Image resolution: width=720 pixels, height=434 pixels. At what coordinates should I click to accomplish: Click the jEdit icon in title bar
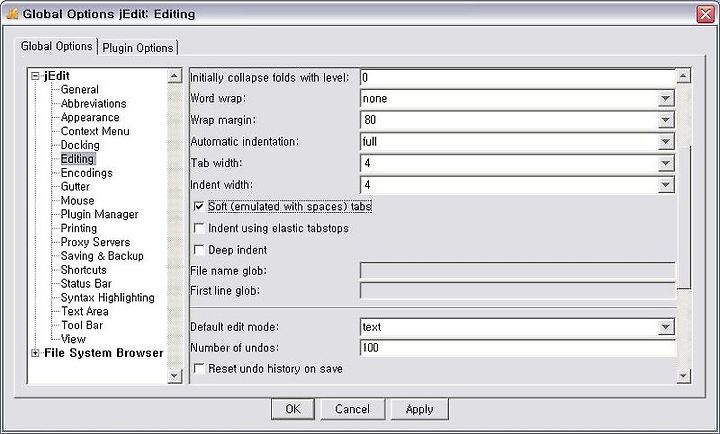click(12, 14)
